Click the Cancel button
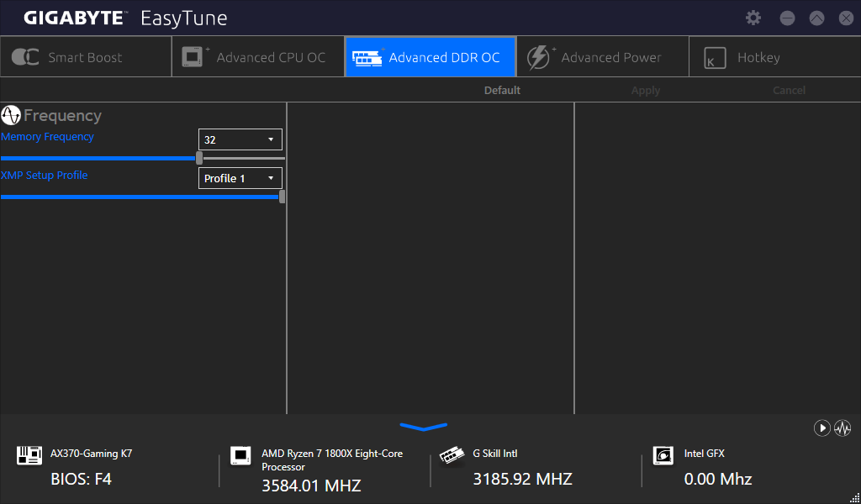Viewport: 861px width, 504px height. pos(789,91)
